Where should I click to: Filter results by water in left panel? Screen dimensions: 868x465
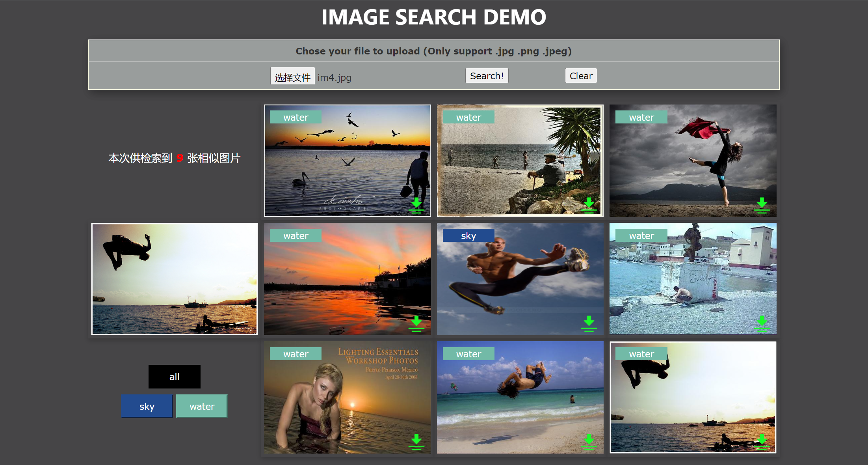pyautogui.click(x=202, y=406)
